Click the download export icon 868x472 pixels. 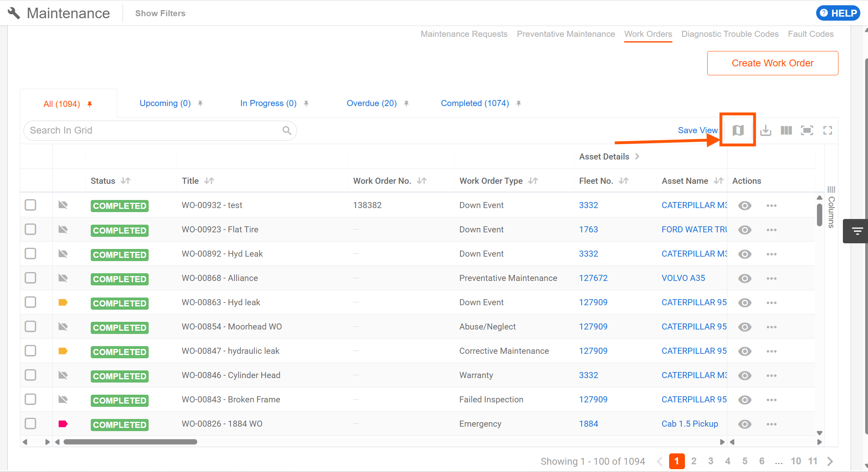(766, 130)
